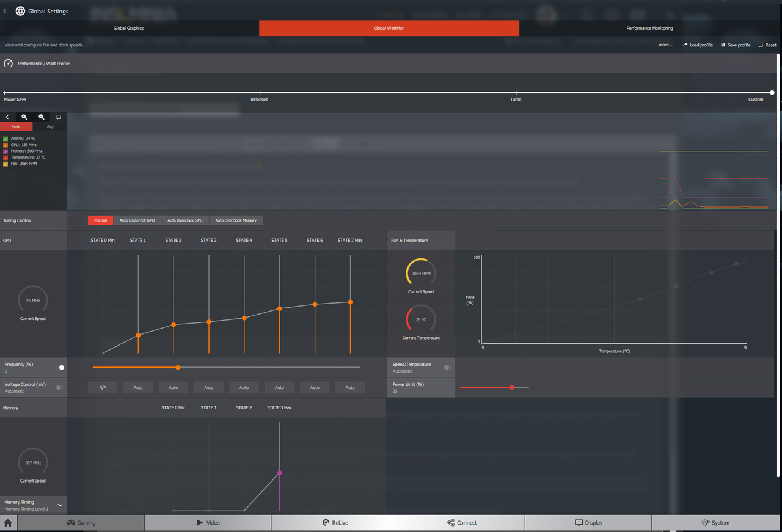Viewport: 782px width, 532px height.
Task: Zoom out on the monitoring graph
Action: pyautogui.click(x=42, y=117)
